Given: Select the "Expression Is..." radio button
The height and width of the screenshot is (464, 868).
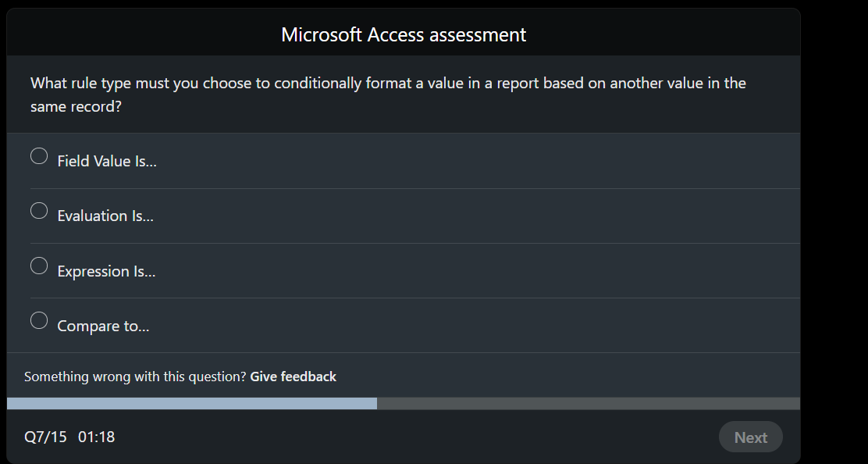Looking at the screenshot, I should (x=39, y=266).
